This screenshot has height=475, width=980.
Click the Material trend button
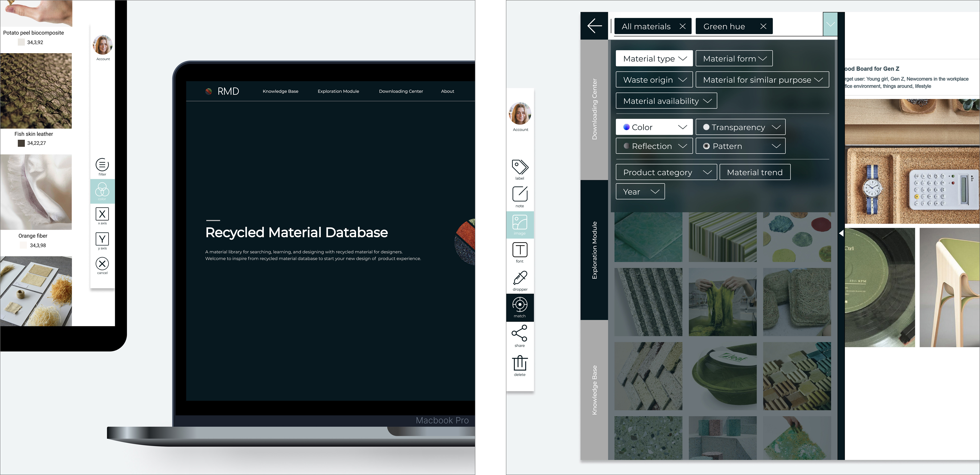[x=755, y=172]
